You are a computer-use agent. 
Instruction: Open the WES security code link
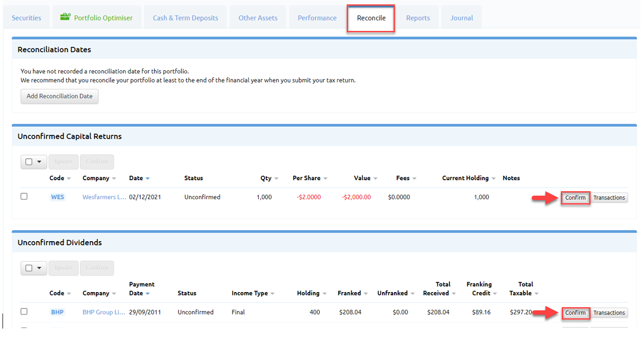57,197
